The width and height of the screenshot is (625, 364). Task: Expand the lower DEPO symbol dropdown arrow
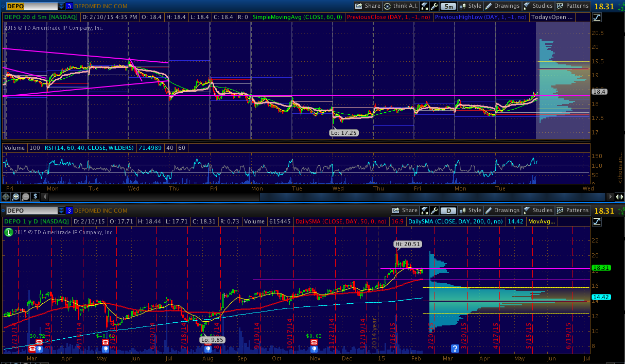pos(61,210)
